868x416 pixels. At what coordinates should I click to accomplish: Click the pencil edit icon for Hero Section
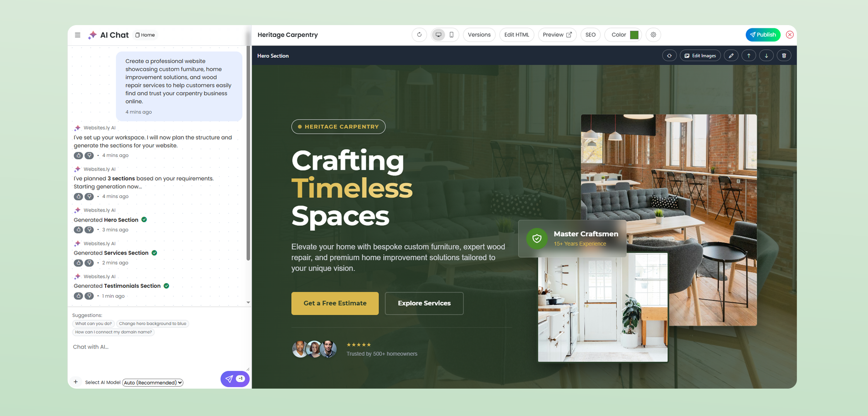[731, 56]
